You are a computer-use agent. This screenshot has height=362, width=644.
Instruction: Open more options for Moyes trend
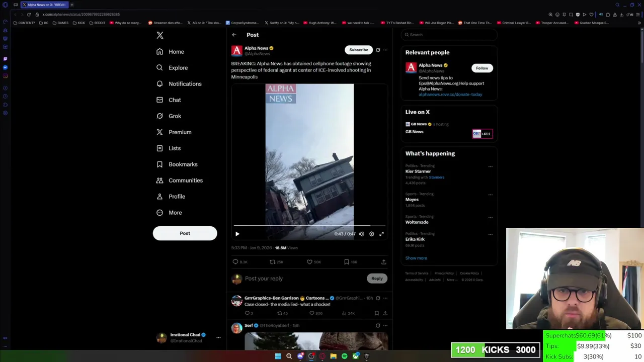click(x=490, y=195)
